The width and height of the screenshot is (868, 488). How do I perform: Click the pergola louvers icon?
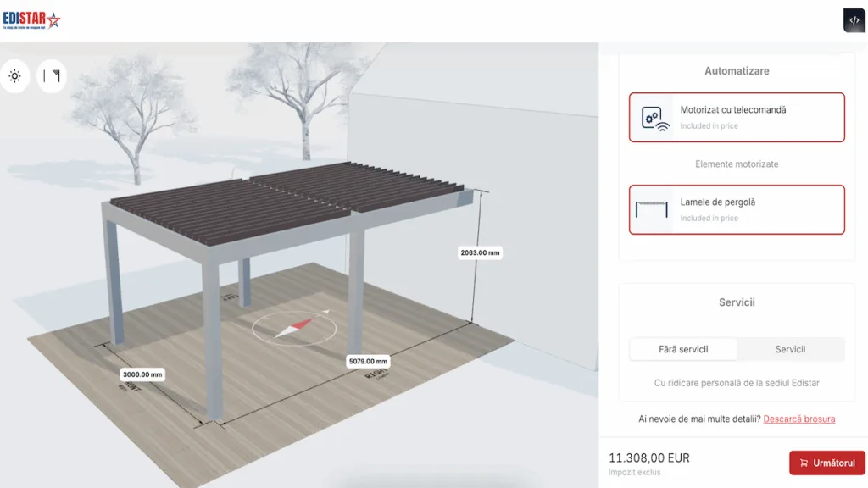click(x=652, y=210)
